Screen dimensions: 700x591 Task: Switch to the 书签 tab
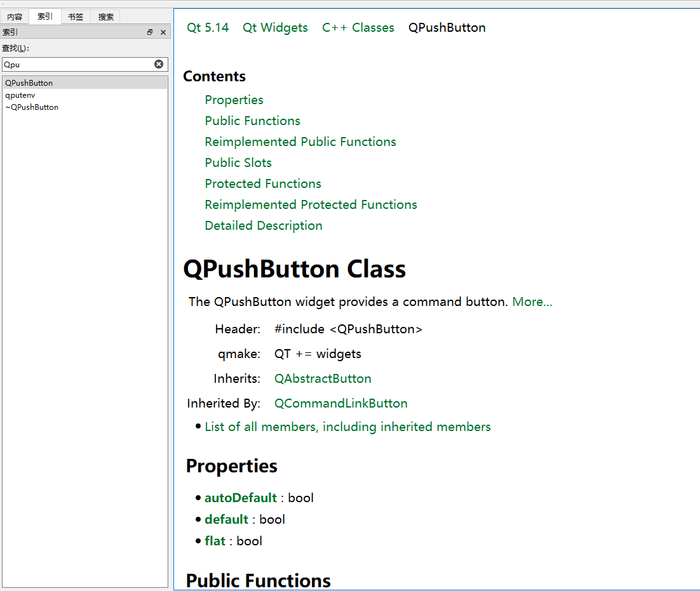click(76, 17)
